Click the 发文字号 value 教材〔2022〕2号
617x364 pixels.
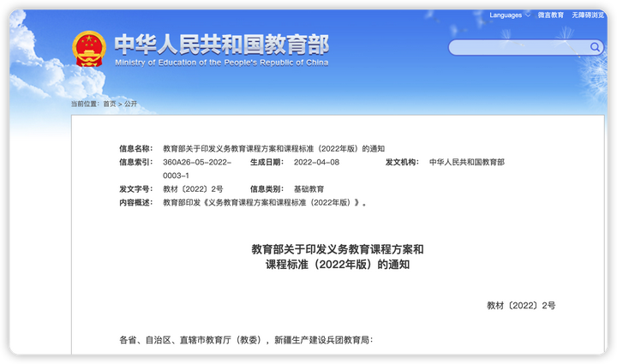click(x=193, y=188)
